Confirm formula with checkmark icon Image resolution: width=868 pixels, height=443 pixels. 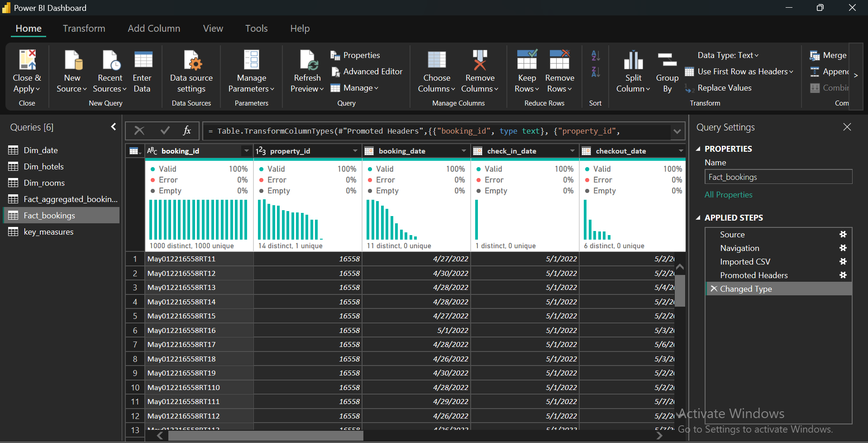click(165, 131)
